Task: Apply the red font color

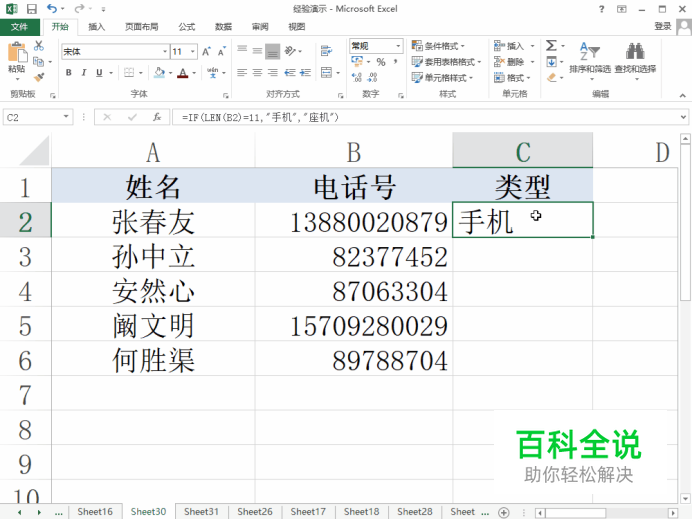Action: point(183,72)
